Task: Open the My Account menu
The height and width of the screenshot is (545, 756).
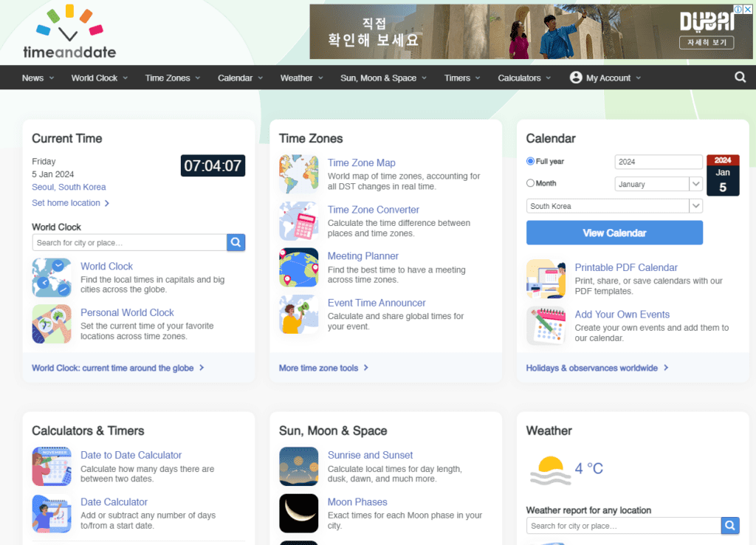Action: pos(605,78)
